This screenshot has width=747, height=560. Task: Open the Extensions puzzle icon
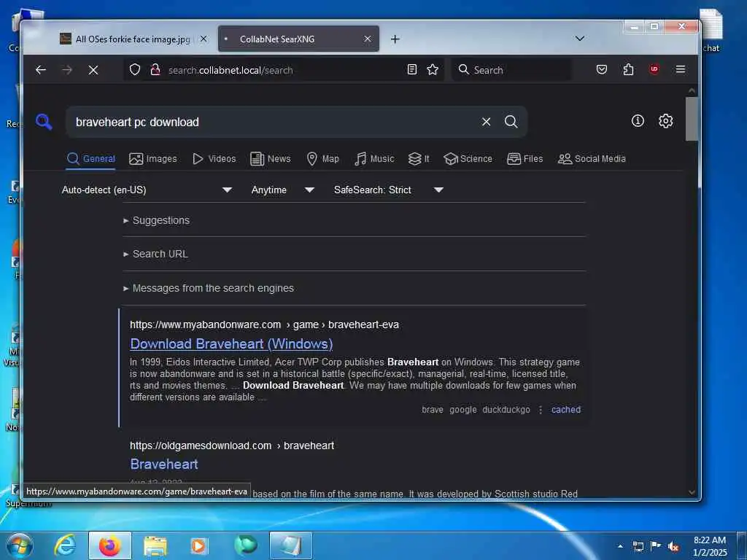628,70
